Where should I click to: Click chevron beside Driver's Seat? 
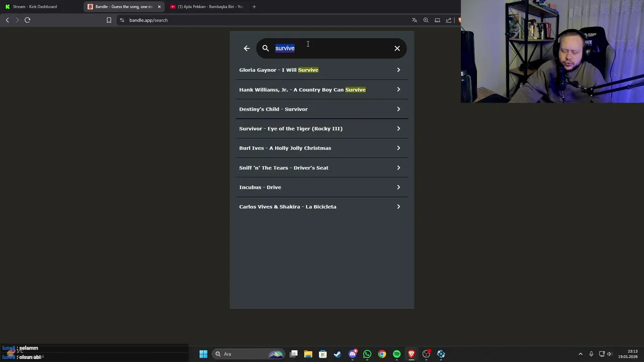pyautogui.click(x=398, y=167)
